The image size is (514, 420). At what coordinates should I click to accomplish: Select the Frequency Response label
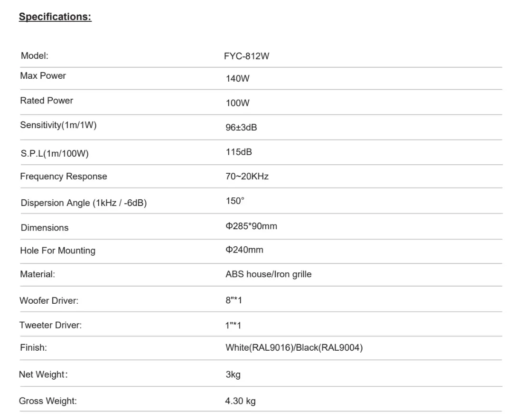(64, 177)
